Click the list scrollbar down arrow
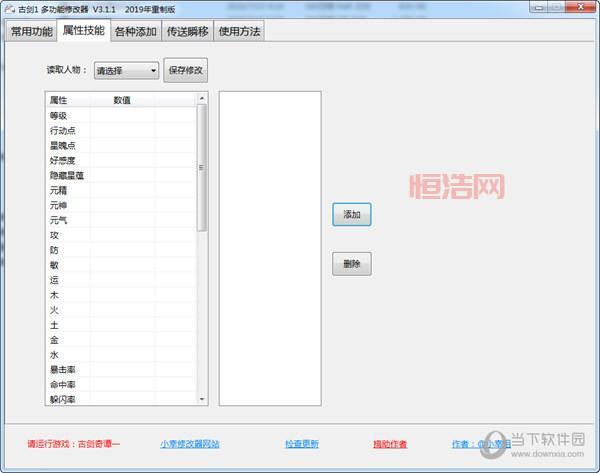This screenshot has width=600, height=473. pos(202,399)
